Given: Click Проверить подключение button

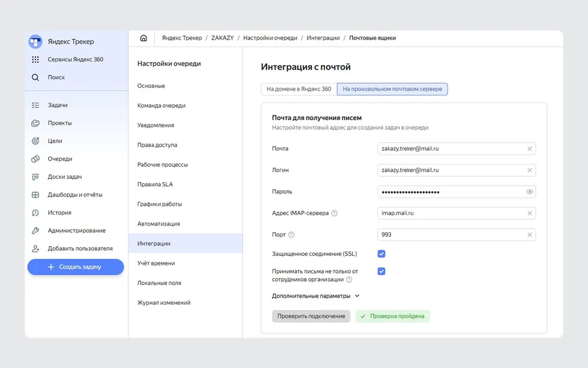Looking at the screenshot, I should point(311,316).
